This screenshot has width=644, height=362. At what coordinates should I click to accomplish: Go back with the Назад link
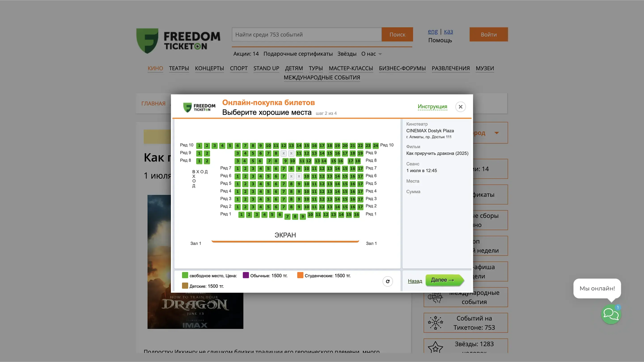(x=415, y=281)
